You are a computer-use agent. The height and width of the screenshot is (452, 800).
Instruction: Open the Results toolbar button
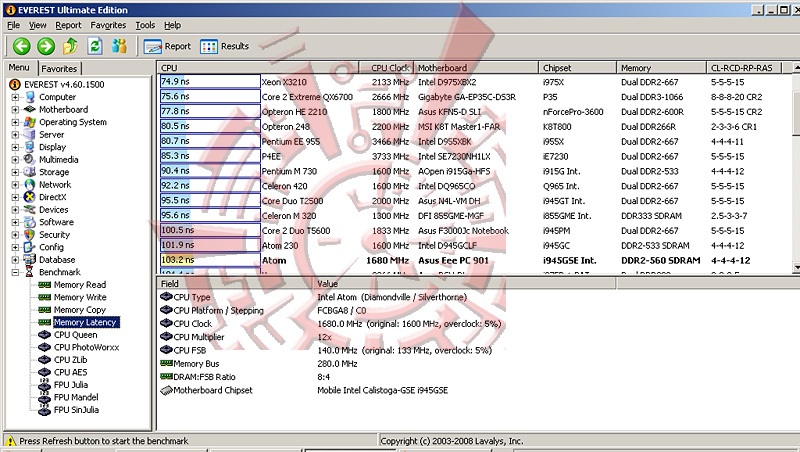(224, 46)
